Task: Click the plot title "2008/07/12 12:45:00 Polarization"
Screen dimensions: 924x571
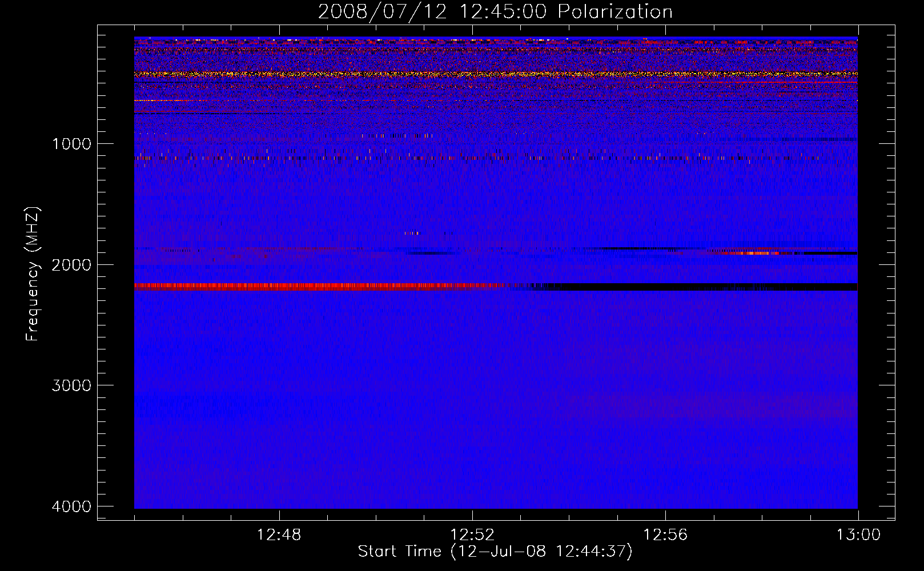Action: pos(495,11)
